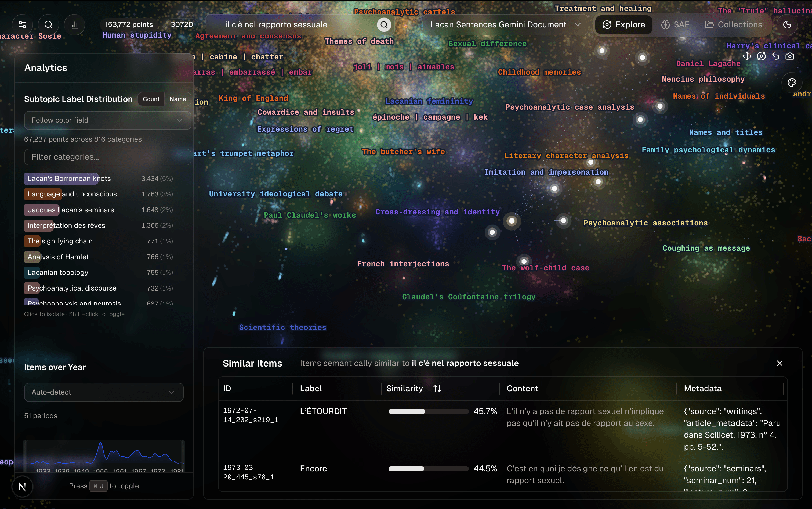Click highlighted point above wolf-child case label
Image resolution: width=812 pixels, height=509 pixels.
click(524, 261)
